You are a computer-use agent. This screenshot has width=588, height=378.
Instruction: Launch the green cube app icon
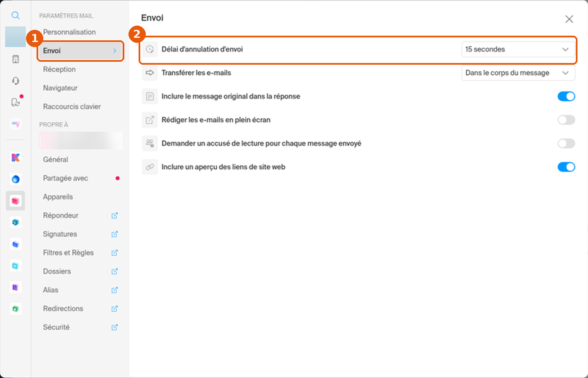(16, 309)
